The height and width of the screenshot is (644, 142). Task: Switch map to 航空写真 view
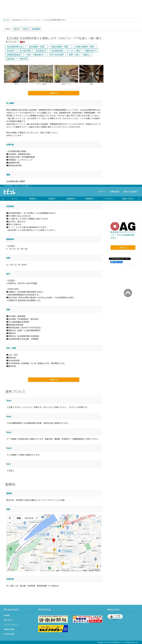[29, 518]
